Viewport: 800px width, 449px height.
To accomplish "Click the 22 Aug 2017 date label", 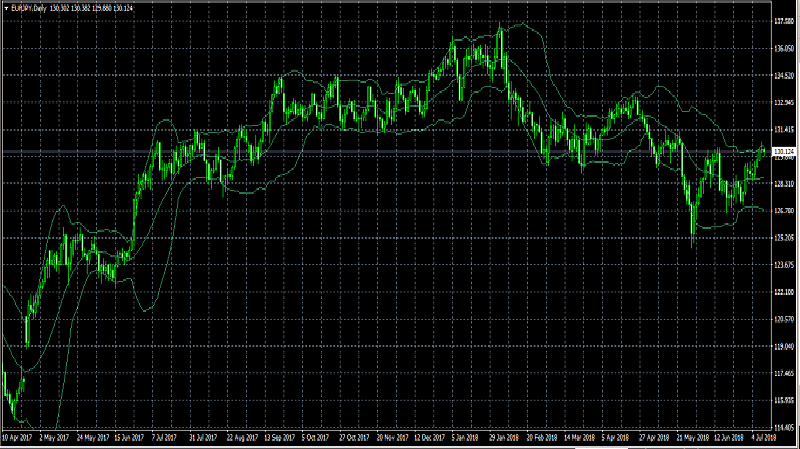I will coord(244,439).
